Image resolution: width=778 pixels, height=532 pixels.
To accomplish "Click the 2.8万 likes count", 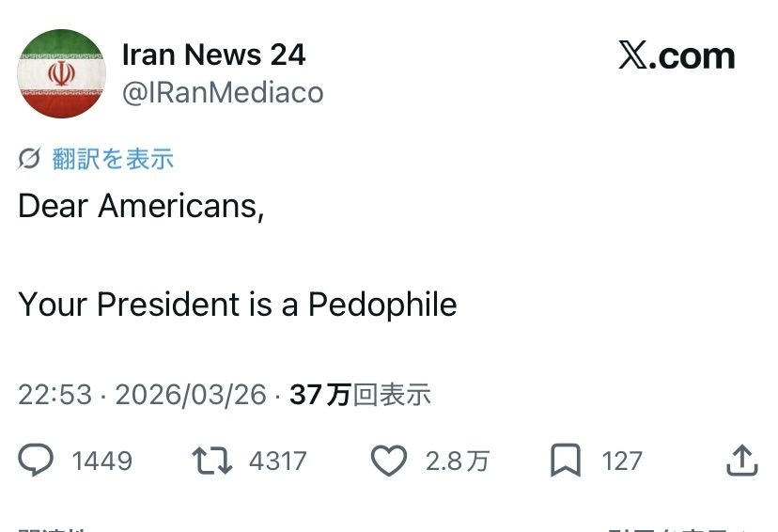I will [457, 461].
